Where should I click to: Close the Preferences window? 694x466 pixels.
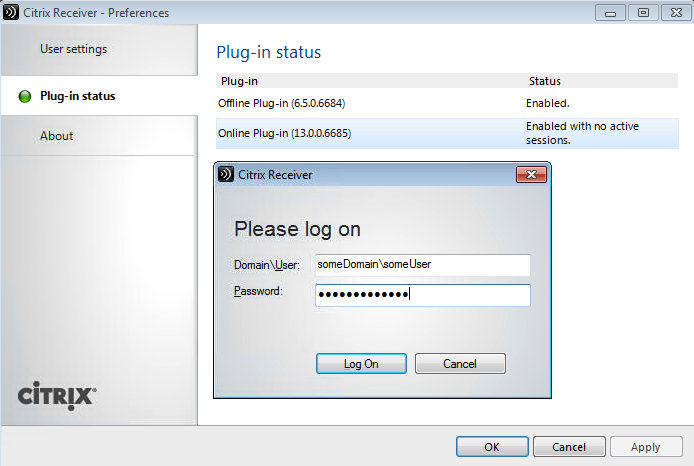(674, 13)
